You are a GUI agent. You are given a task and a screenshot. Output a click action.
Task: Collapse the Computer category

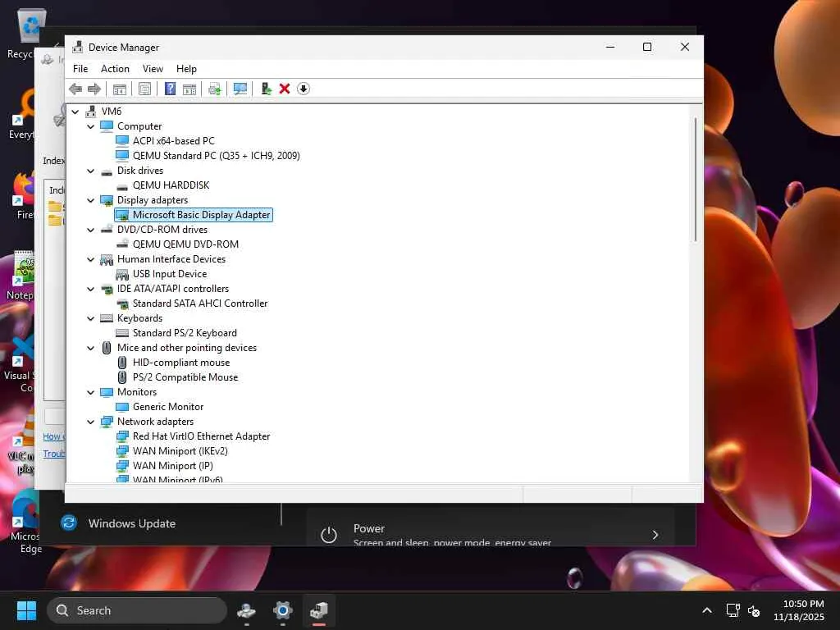coord(90,126)
